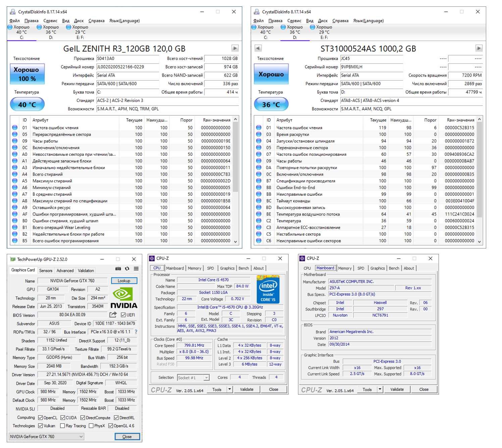The width and height of the screenshot is (502, 448).
Task: Open Диск menu in ST31000524AS CrystalDiskInfo window
Action: pos(323,20)
